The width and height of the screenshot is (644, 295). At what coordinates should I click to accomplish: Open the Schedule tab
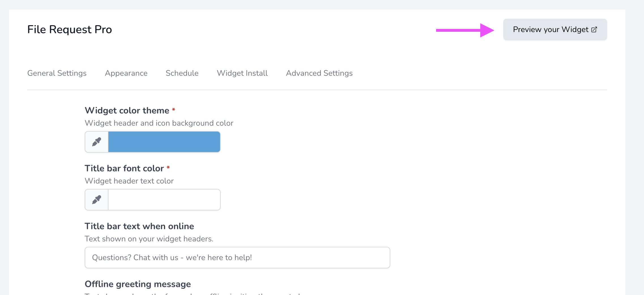(182, 73)
